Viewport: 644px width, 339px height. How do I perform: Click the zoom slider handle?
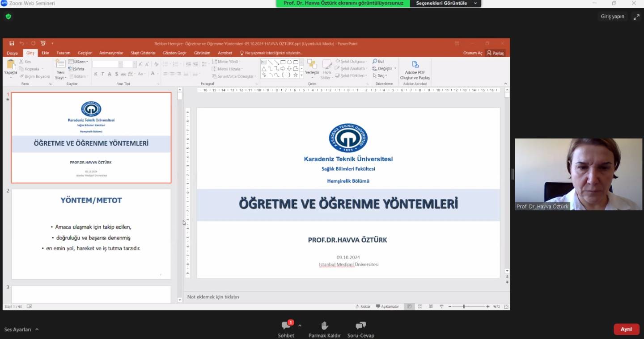pos(464,306)
